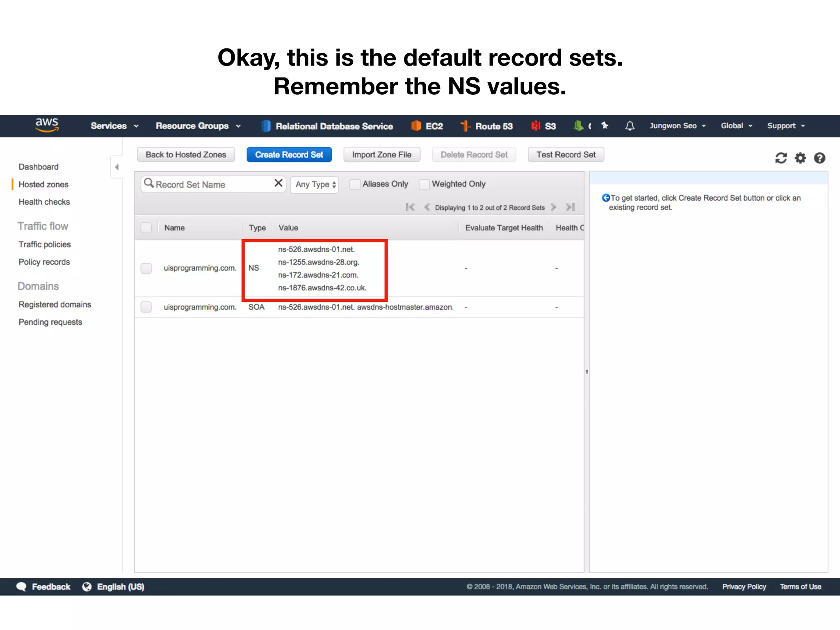Open the Global region dropdown

click(x=737, y=126)
